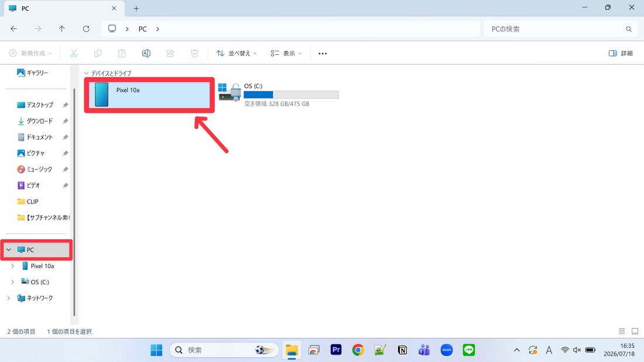Click the monitor icon in address bar
Screen dimensions: 644x362
112,29
